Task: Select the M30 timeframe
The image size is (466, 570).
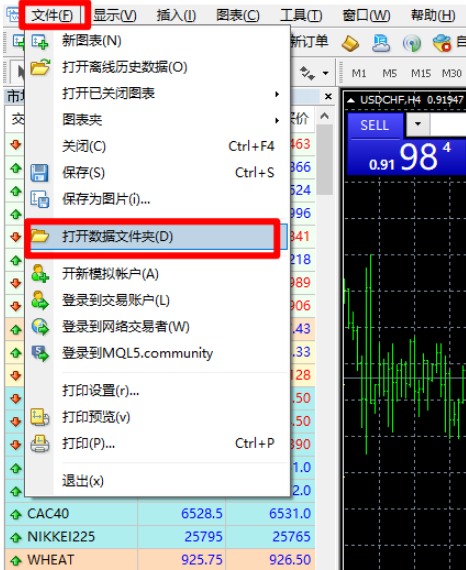Action: (x=452, y=74)
